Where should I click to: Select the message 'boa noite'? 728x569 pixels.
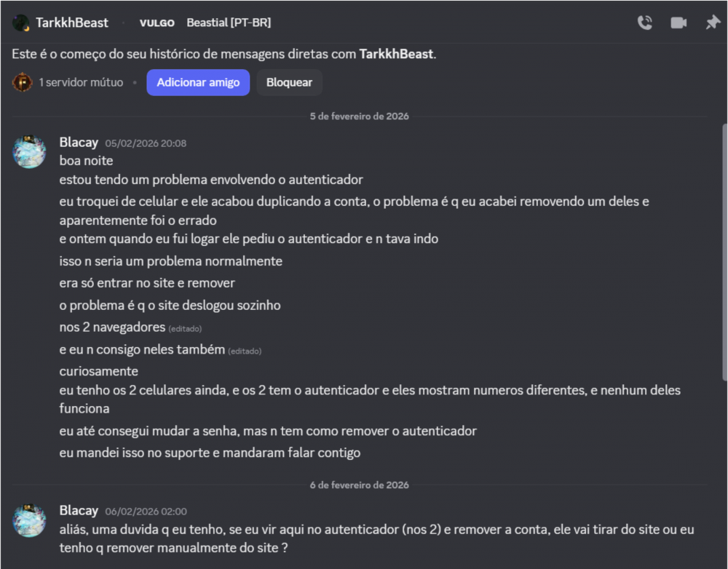point(87,161)
